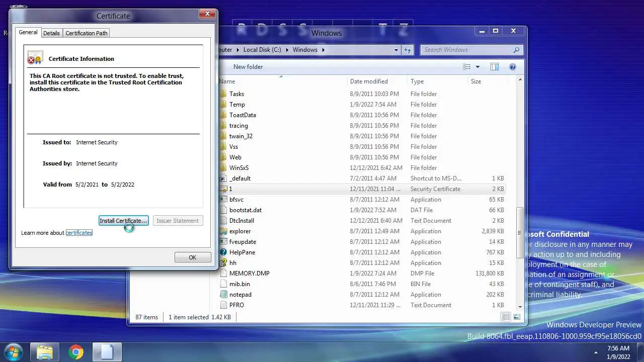Select security certificate file named 1
Image resolution: width=644 pixels, height=362 pixels.
click(362, 189)
